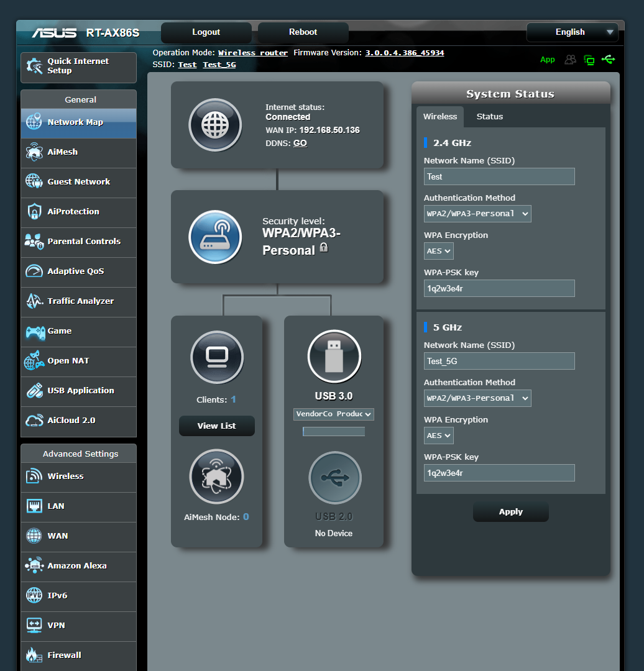The height and width of the screenshot is (671, 644).
Task: Open Guest Network settings
Action: pyautogui.click(x=78, y=182)
